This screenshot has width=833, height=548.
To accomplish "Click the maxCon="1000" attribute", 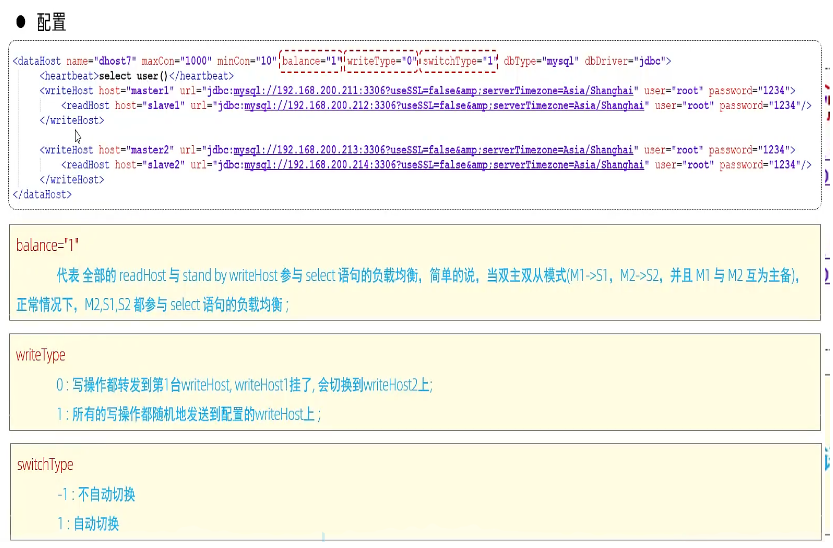I will (x=177, y=61).
